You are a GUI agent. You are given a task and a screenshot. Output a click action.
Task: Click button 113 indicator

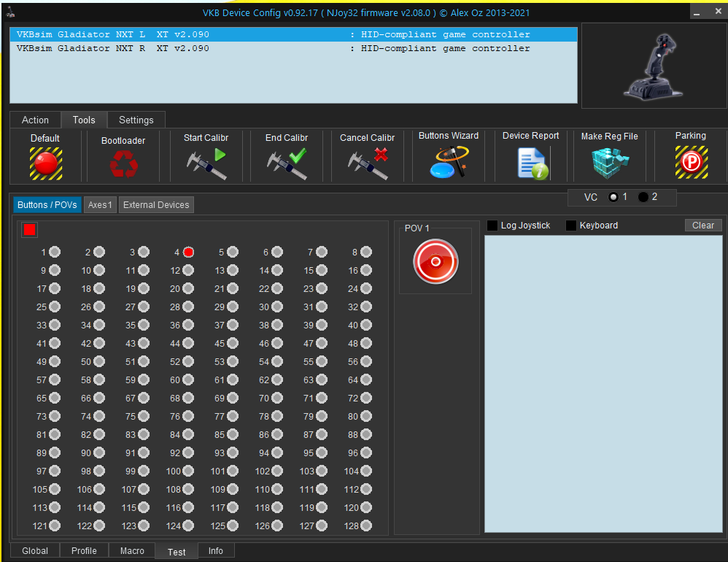[55, 507]
